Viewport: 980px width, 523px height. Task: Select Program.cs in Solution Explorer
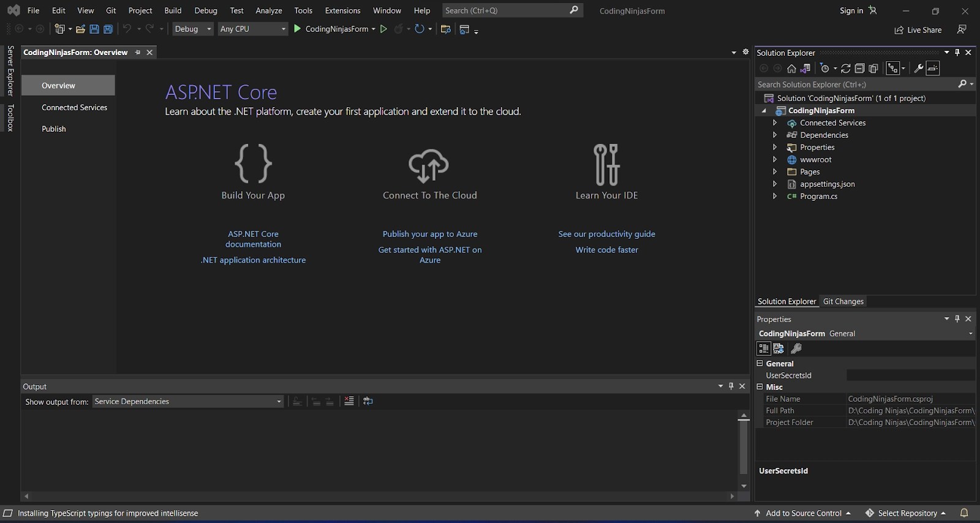click(818, 197)
